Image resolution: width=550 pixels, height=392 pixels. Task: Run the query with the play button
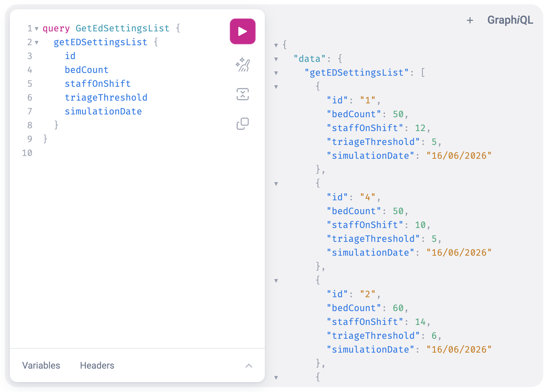point(242,31)
